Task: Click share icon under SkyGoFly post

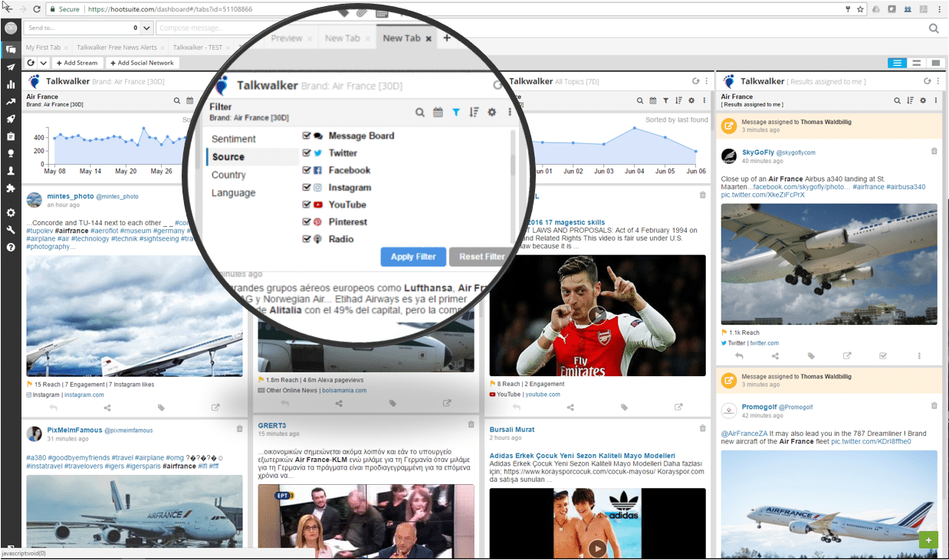Action: tap(775, 355)
